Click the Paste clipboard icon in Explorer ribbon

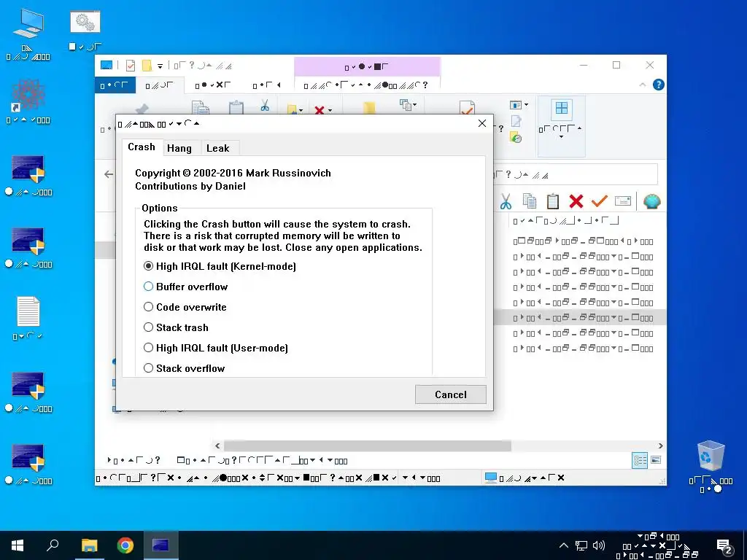pos(236,108)
